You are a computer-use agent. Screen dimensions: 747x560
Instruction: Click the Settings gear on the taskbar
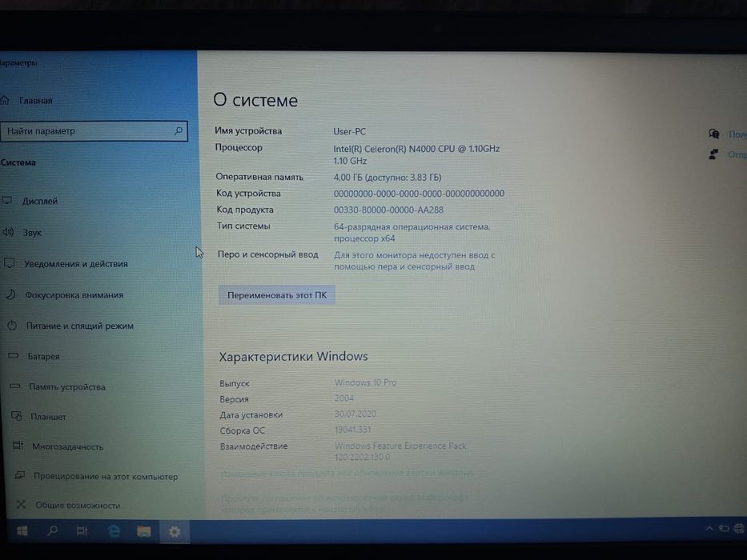175,531
